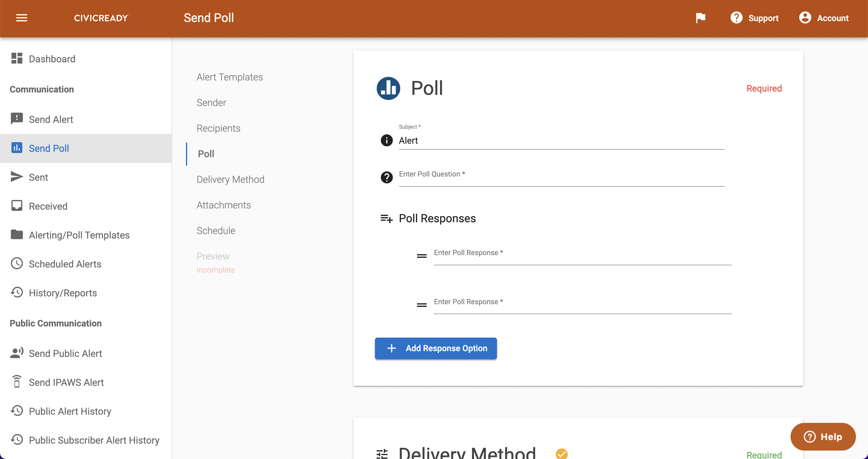Open the Attachments step
This screenshot has height=459, width=868.
pos(223,205)
